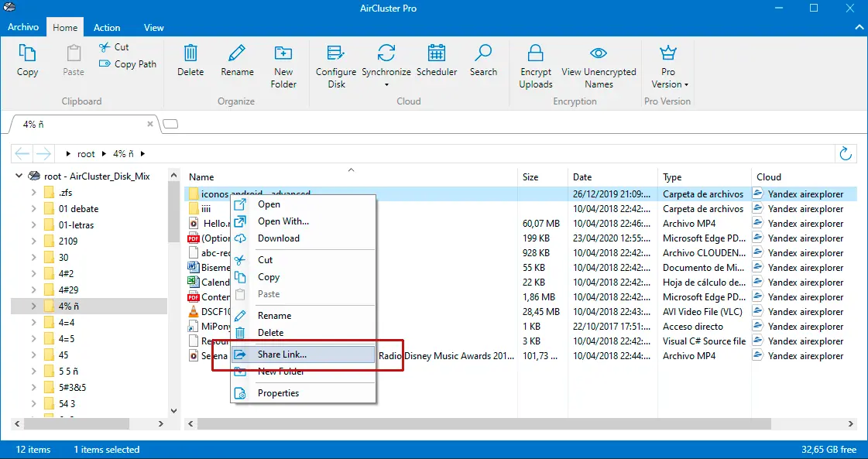Click Copy Path in the ribbon
Viewport: 868px width, 459px height.
point(127,64)
